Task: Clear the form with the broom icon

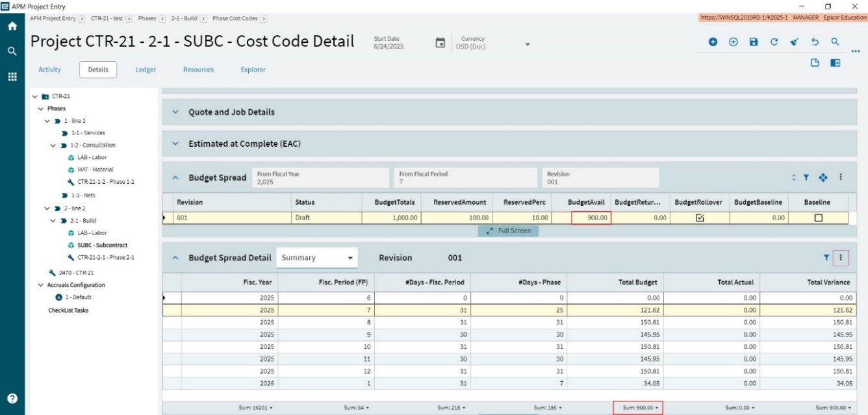Action: 794,42
